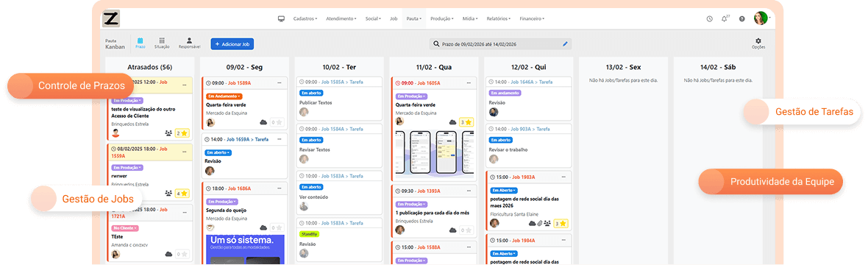Click cloud icon on Job 1605A card
Screen dimensions: 868x265
click(x=453, y=122)
